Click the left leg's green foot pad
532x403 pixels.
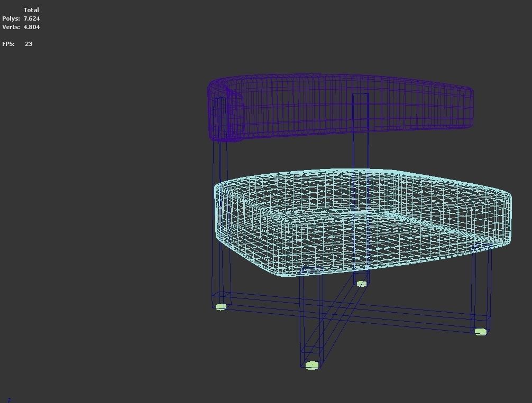click(x=221, y=307)
